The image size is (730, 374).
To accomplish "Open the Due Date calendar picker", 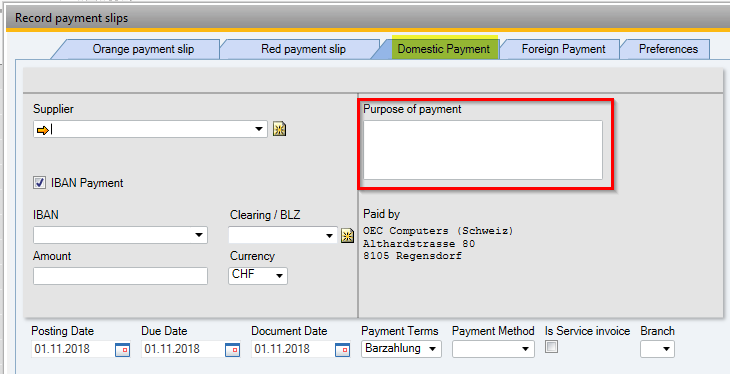I will 232,349.
